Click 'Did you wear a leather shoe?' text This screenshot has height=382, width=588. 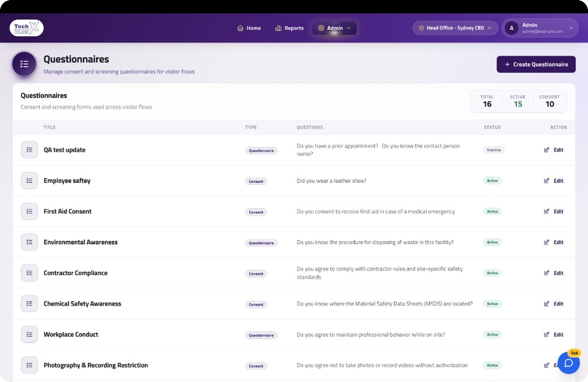(332, 181)
